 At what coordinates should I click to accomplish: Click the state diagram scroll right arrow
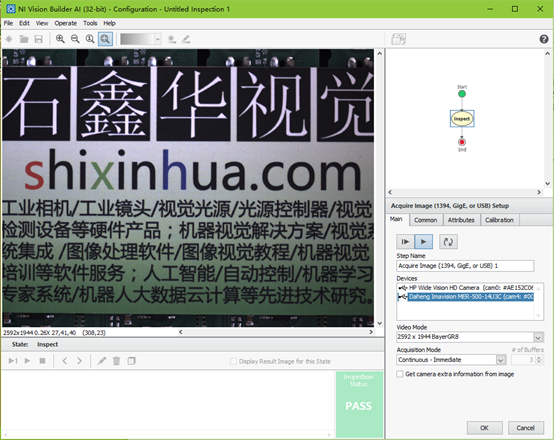pyautogui.click(x=539, y=192)
